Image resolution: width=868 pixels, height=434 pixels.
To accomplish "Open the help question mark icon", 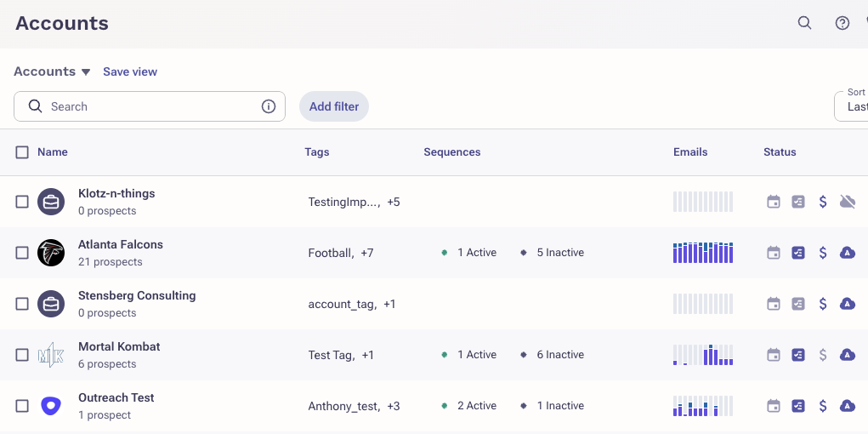I will click(x=842, y=23).
